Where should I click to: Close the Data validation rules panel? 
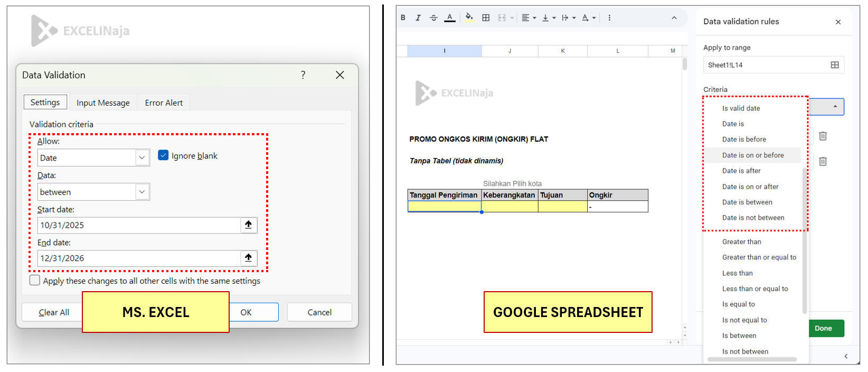[x=838, y=22]
